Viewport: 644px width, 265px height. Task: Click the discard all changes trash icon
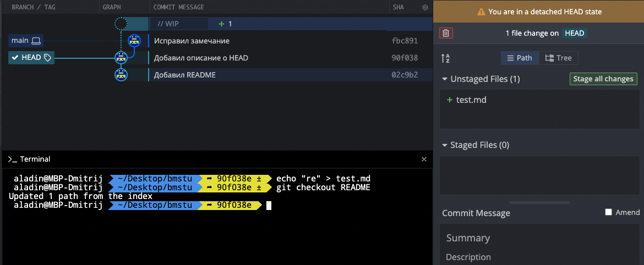click(x=446, y=33)
